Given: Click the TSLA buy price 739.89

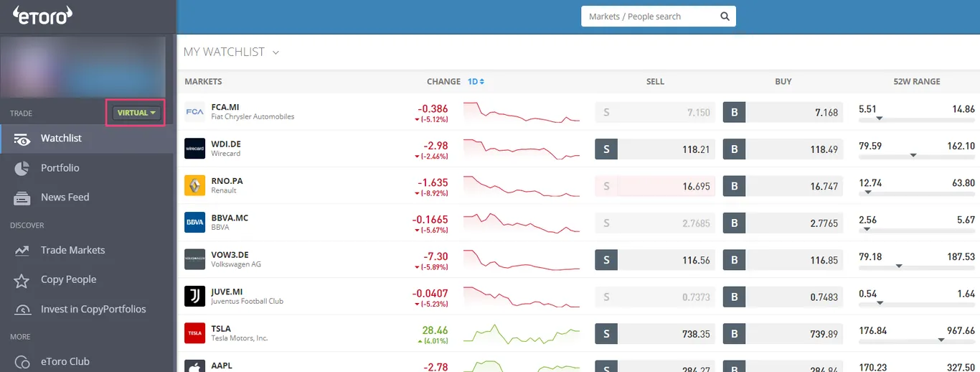Looking at the screenshot, I should [824, 335].
